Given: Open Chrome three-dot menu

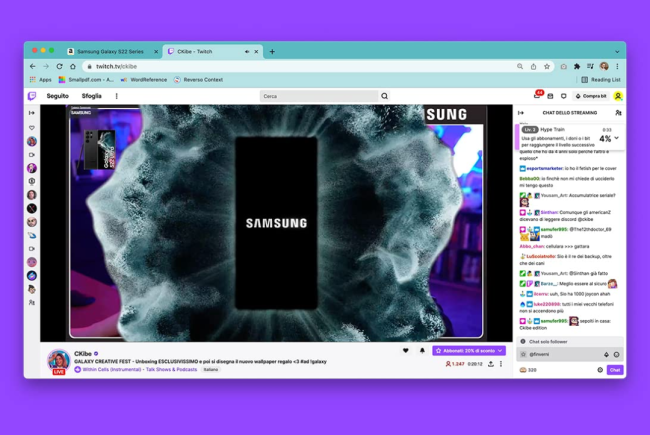Looking at the screenshot, I should [617, 66].
